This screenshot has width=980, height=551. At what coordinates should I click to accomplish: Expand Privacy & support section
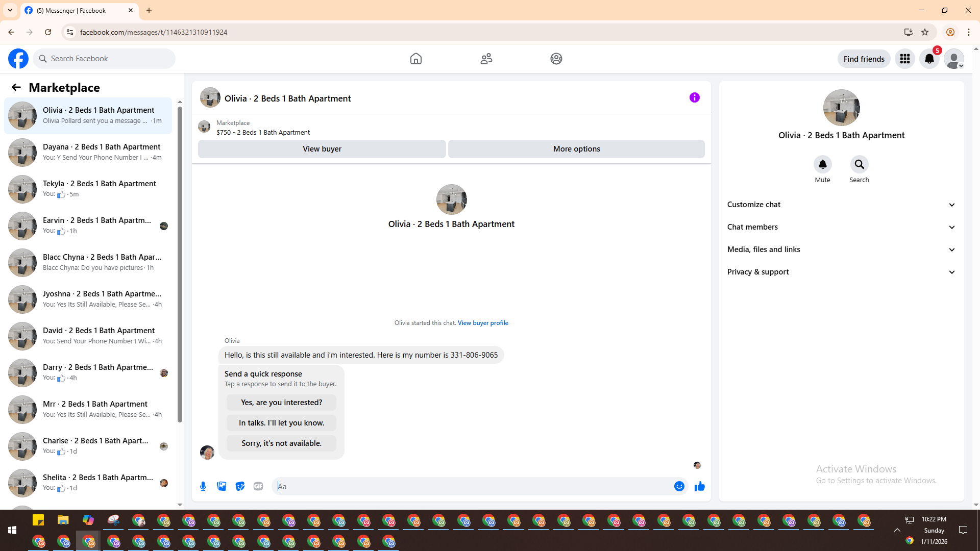click(x=841, y=272)
